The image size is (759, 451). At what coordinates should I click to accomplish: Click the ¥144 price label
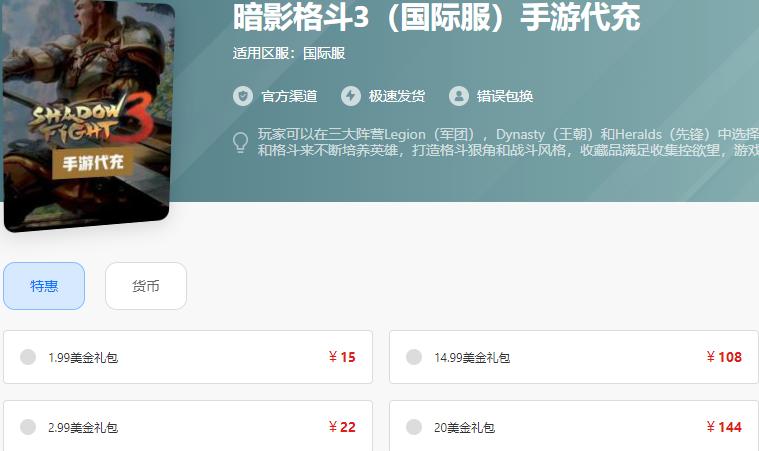[724, 427]
